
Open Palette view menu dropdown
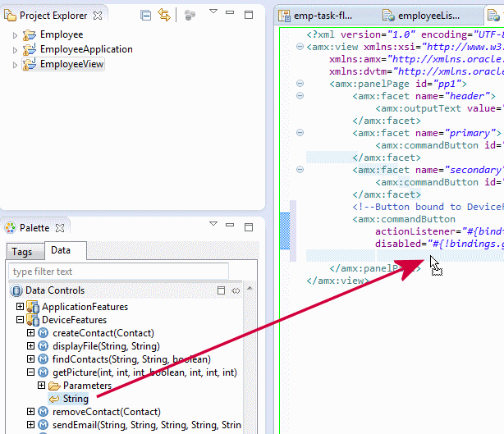tap(213, 224)
